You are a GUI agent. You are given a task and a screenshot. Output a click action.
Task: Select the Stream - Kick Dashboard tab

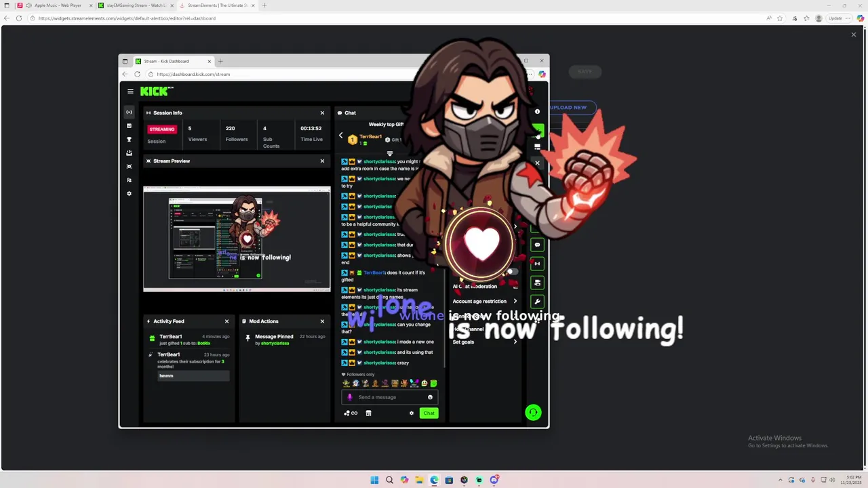tap(173, 61)
